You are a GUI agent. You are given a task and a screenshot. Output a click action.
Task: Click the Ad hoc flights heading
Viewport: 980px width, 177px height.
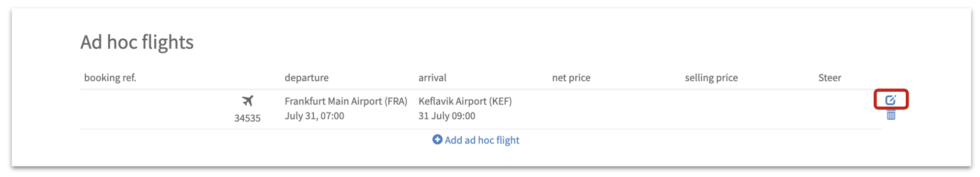pos(137,42)
